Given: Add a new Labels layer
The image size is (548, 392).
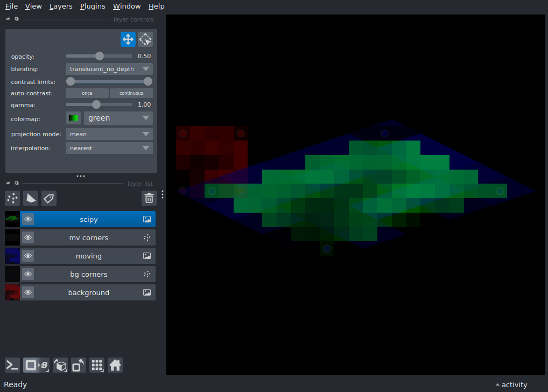Looking at the screenshot, I should 48,198.
